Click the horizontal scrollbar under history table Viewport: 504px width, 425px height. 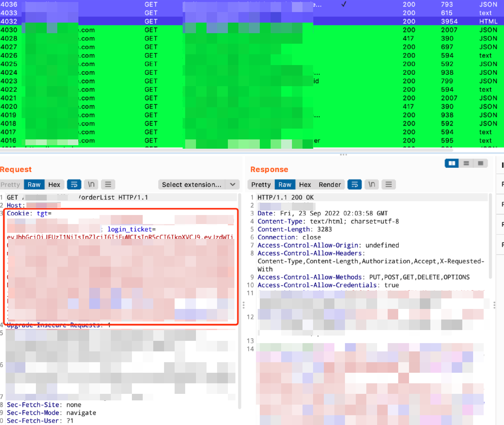point(226,150)
